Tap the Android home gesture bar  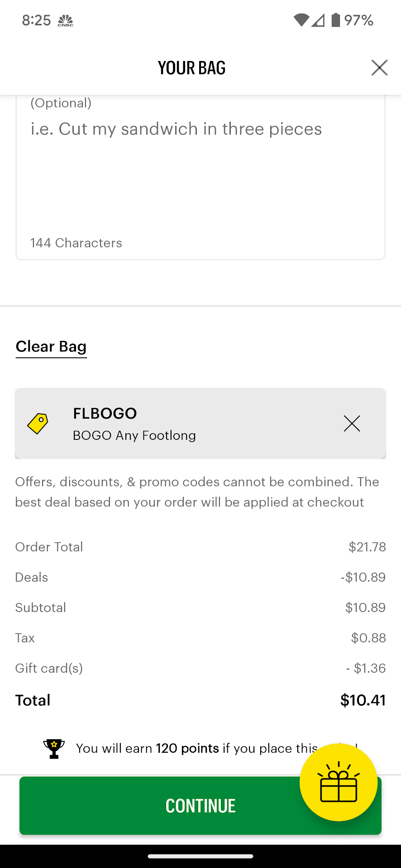(x=200, y=856)
